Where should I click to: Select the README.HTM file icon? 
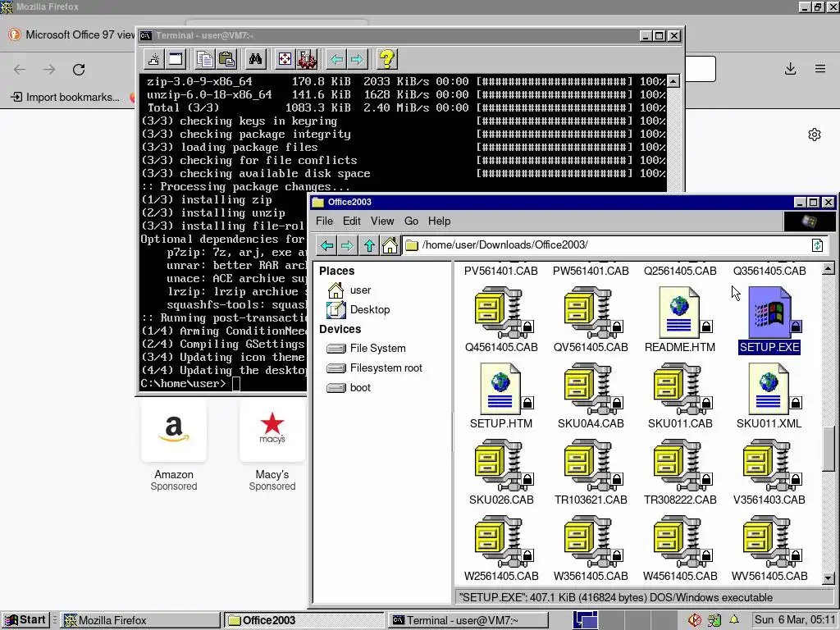pyautogui.click(x=680, y=313)
